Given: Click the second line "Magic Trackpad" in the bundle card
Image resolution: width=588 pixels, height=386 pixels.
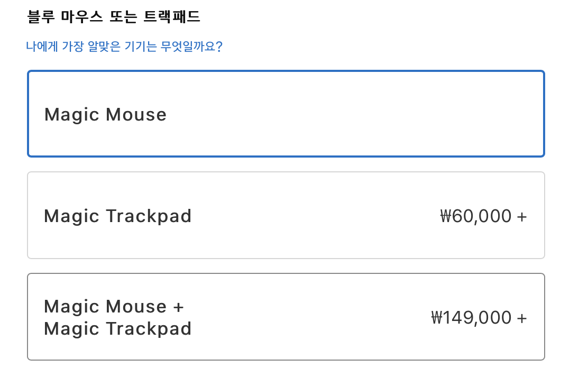Looking at the screenshot, I should pos(117,329).
